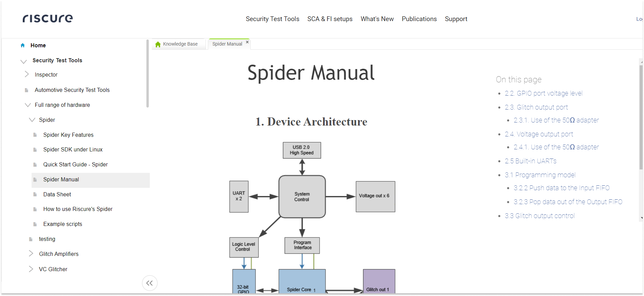Jump to 2.3.1. Use of the 50Ω adapter
This screenshot has width=644, height=296.
pos(556,120)
